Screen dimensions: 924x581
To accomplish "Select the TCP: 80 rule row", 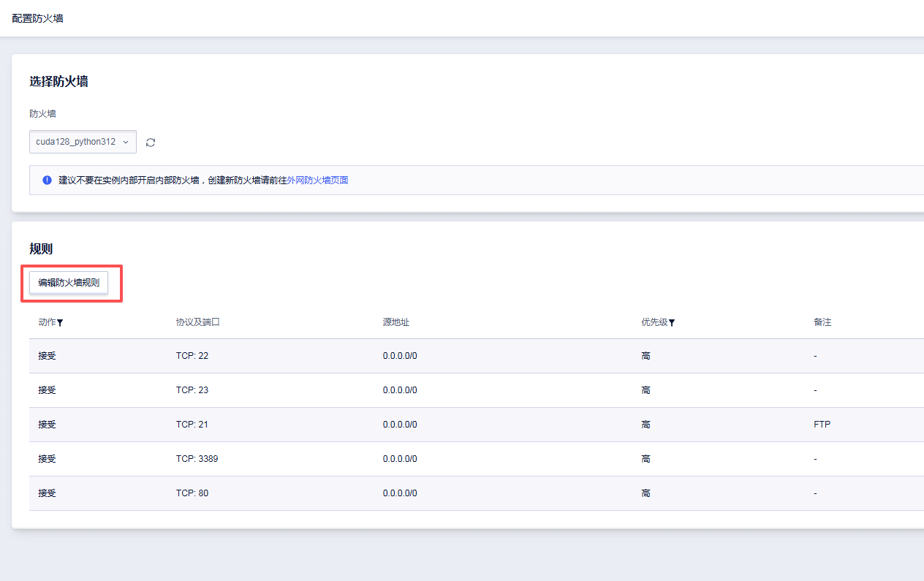I will pyautogui.click(x=192, y=493).
